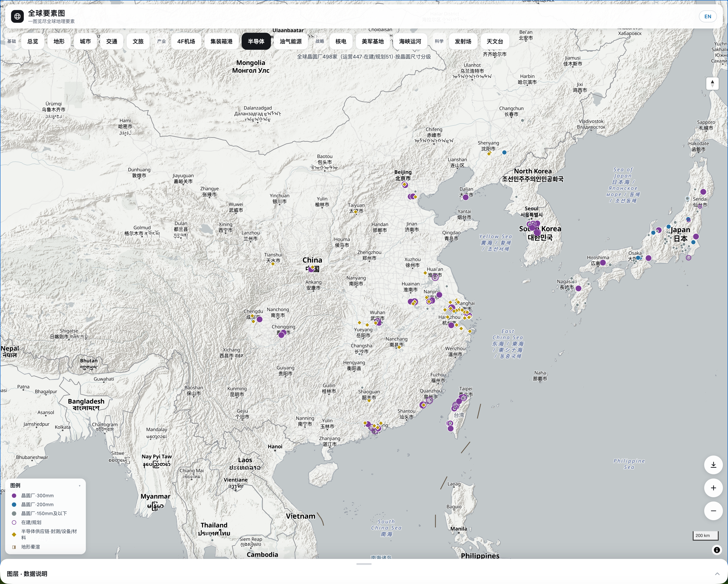The height and width of the screenshot is (584, 728).
Task: Click the blue 200mm marker near Shenyang
Action: point(504,152)
